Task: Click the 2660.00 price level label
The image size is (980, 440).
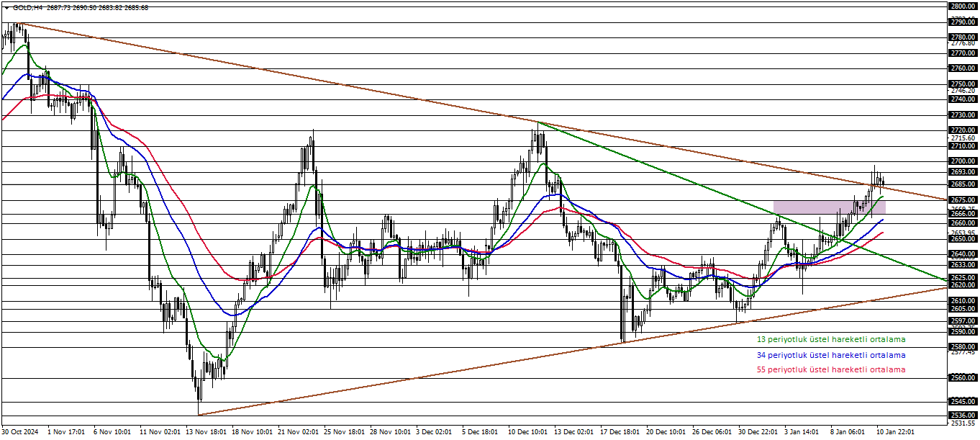Action: [x=962, y=223]
